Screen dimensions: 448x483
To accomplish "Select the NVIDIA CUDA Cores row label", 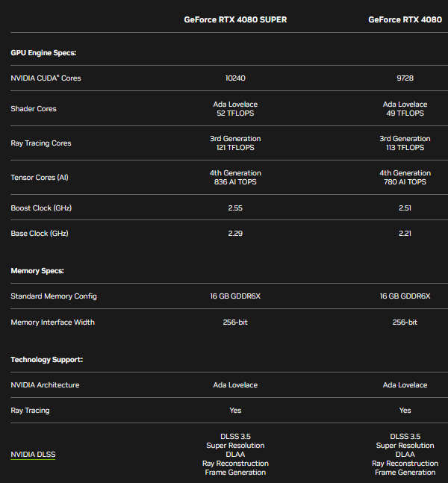I will point(46,78).
